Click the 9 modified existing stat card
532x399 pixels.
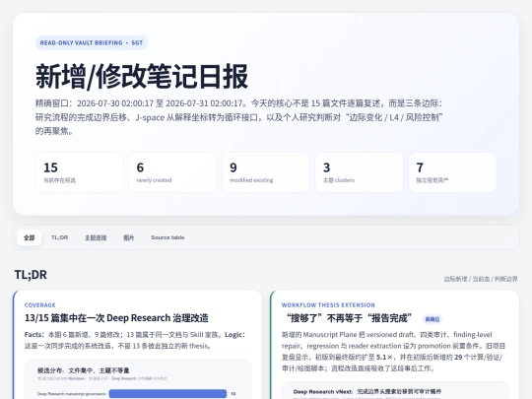tap(266, 172)
